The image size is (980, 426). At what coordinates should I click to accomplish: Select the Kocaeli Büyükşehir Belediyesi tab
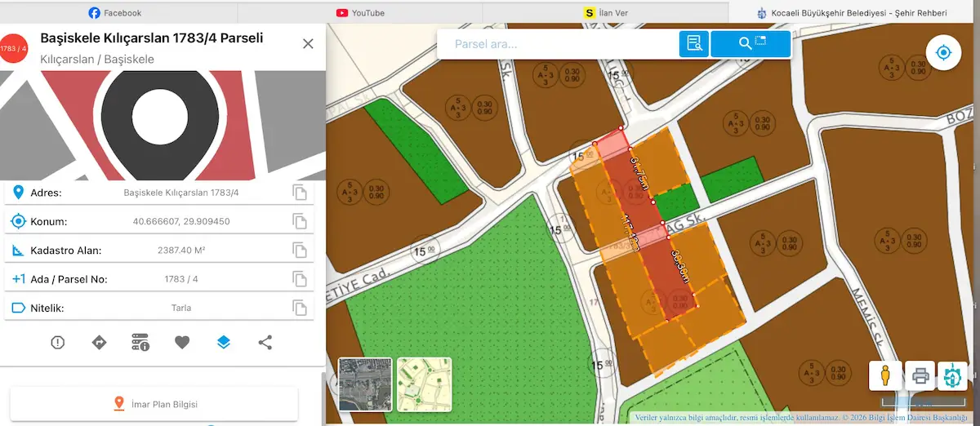[x=853, y=12]
